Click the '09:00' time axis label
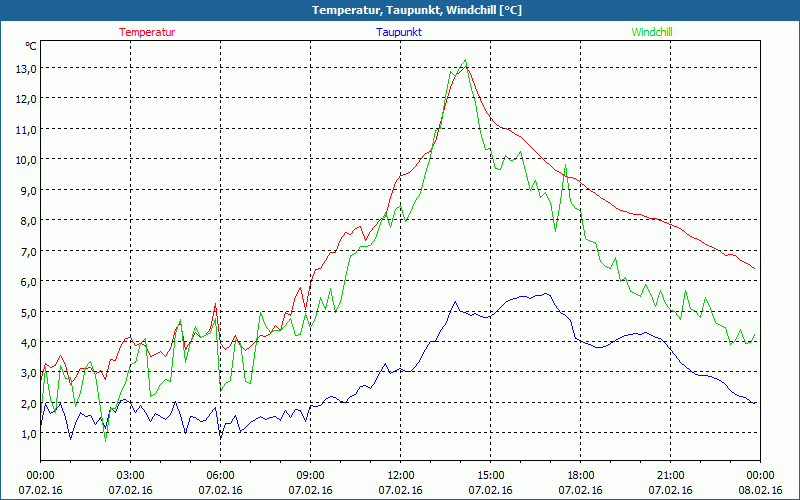 310,475
